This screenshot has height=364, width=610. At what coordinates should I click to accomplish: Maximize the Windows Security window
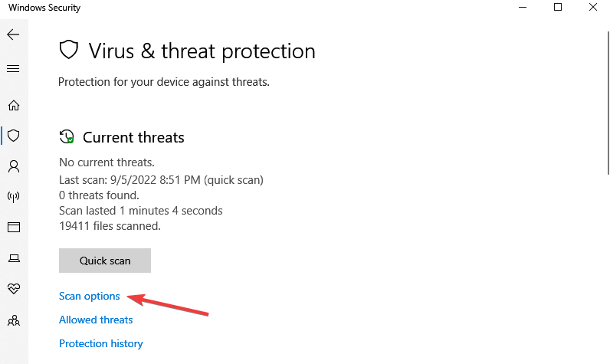(x=558, y=7)
